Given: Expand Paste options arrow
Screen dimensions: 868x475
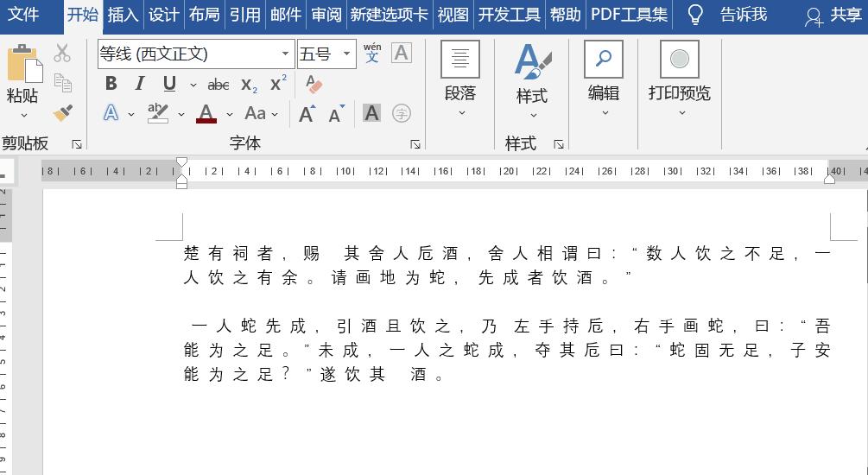Looking at the screenshot, I should click(24, 115).
